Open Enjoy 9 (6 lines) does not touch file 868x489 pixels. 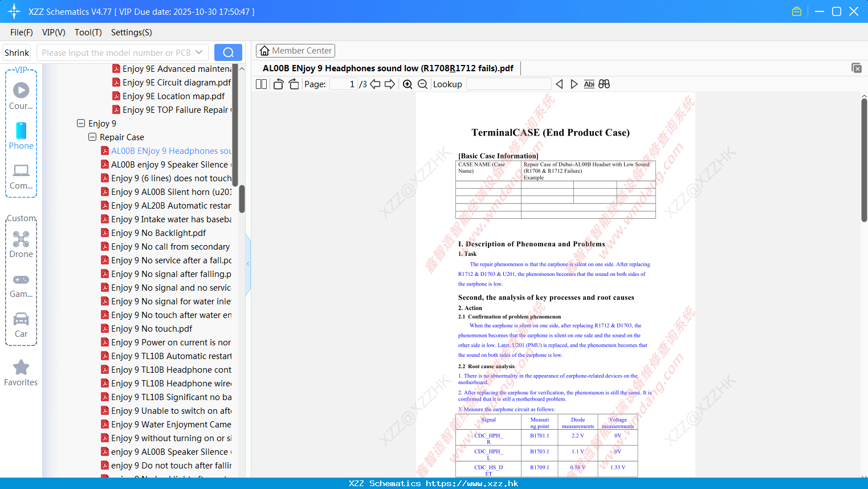point(166,178)
